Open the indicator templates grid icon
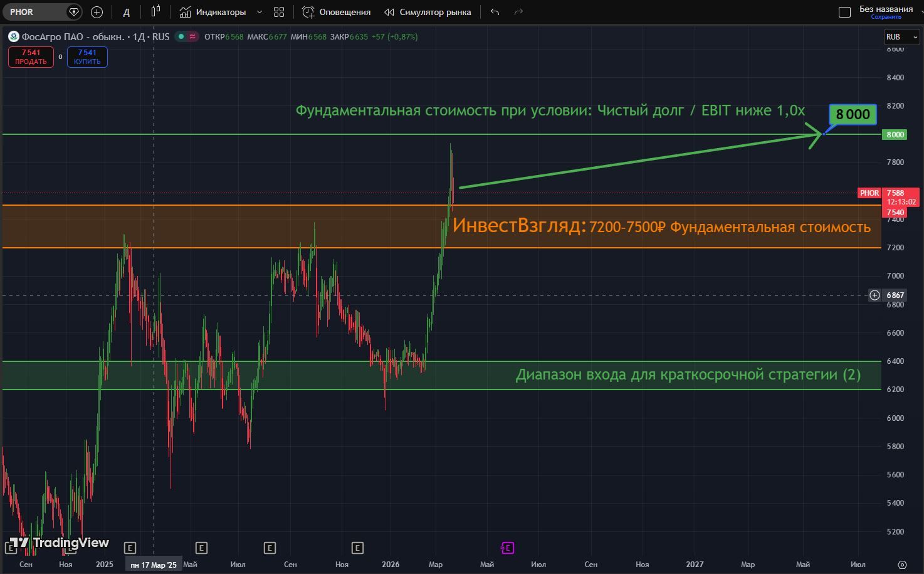This screenshot has width=924, height=574. [x=279, y=12]
